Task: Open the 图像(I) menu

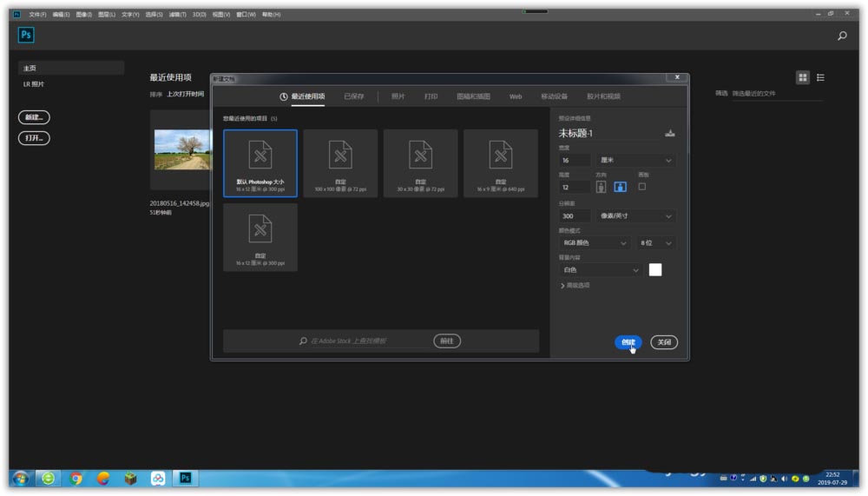Action: (x=83, y=15)
